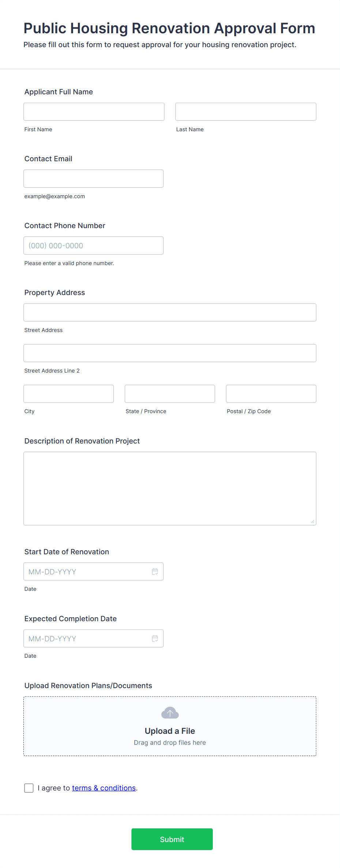
Task: Focus the Last Name field
Action: 246,112
